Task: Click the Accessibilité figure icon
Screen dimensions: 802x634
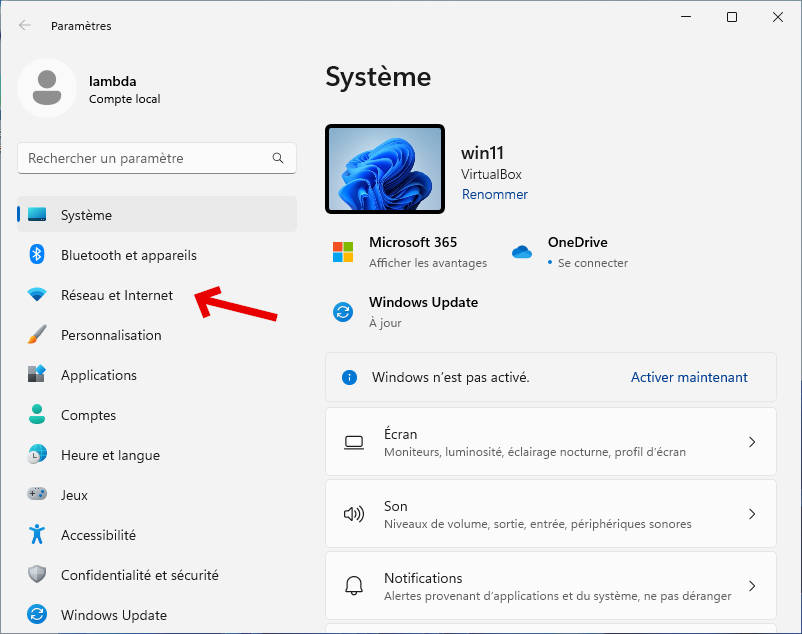Action: (x=37, y=535)
